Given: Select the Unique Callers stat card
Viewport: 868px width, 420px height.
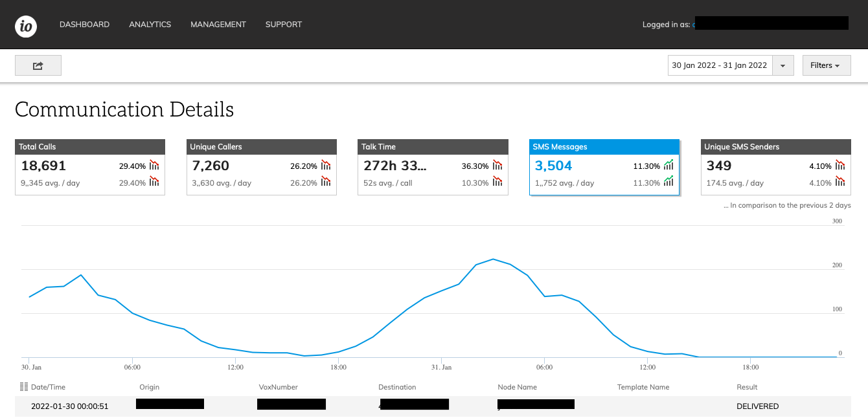Looking at the screenshot, I should [261, 167].
